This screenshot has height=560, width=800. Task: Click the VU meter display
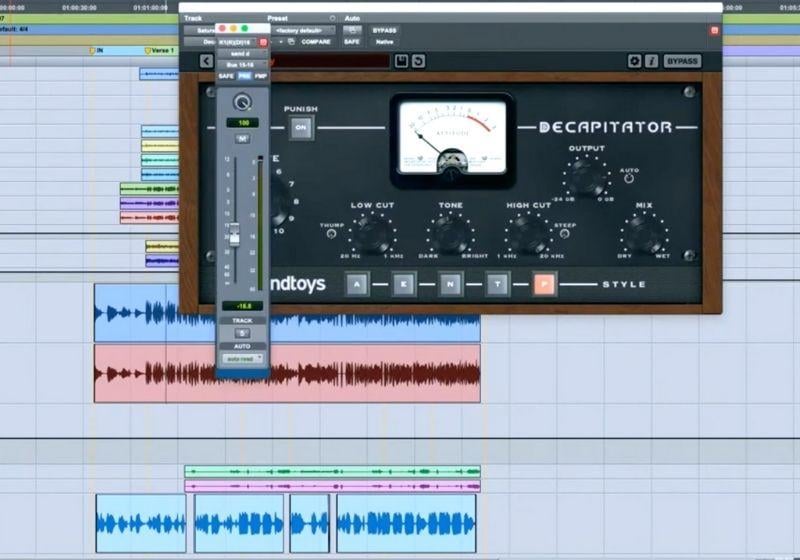pyautogui.click(x=452, y=138)
